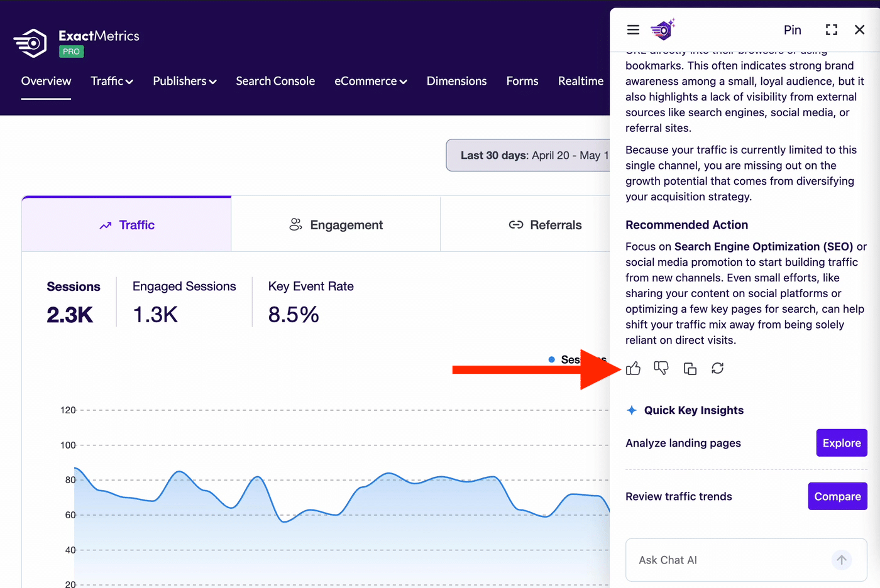Expand the eCommerce navigation dropdown
Viewport: 880px width, 588px height.
coord(371,81)
